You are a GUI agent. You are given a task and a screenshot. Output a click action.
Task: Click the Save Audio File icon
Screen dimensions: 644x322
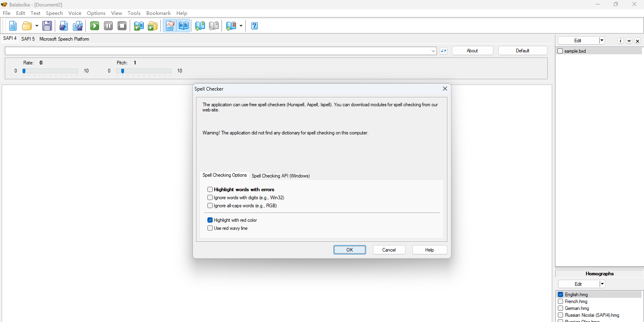pyautogui.click(x=64, y=26)
